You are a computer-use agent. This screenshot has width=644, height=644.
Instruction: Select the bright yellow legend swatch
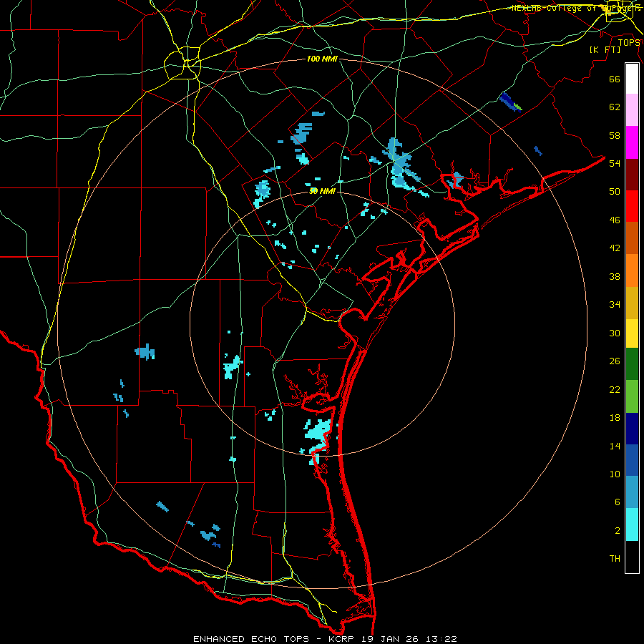point(632,333)
